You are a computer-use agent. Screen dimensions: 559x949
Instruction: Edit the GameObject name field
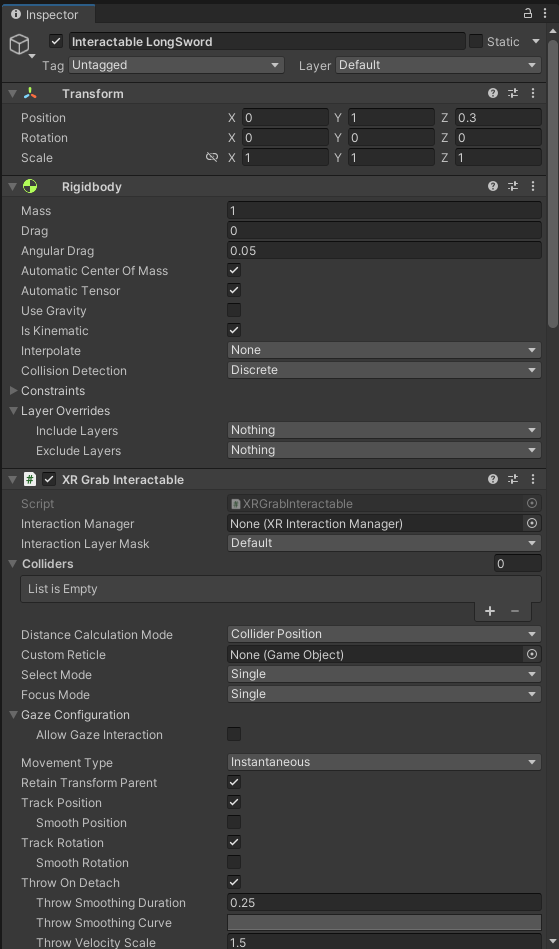(267, 41)
